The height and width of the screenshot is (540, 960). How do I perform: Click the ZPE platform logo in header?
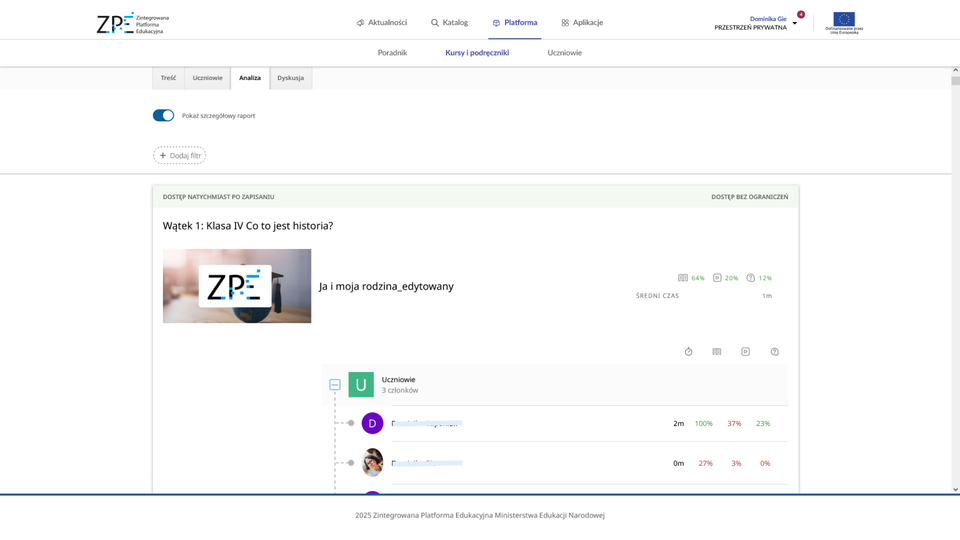click(x=132, y=23)
